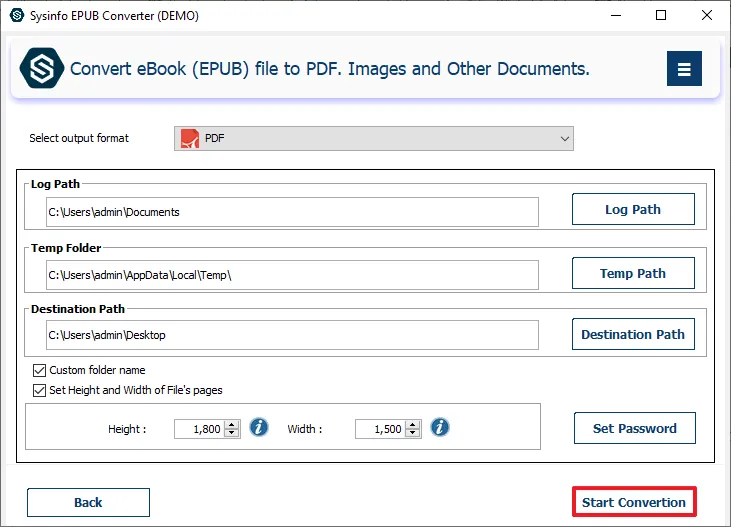Click the info icon next to Height

click(x=259, y=427)
